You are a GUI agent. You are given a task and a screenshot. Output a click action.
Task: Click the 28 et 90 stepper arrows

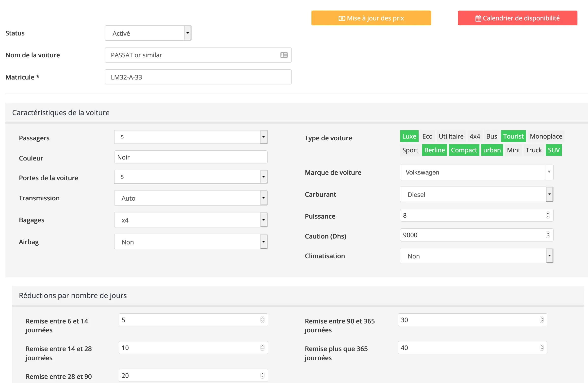[x=262, y=375]
